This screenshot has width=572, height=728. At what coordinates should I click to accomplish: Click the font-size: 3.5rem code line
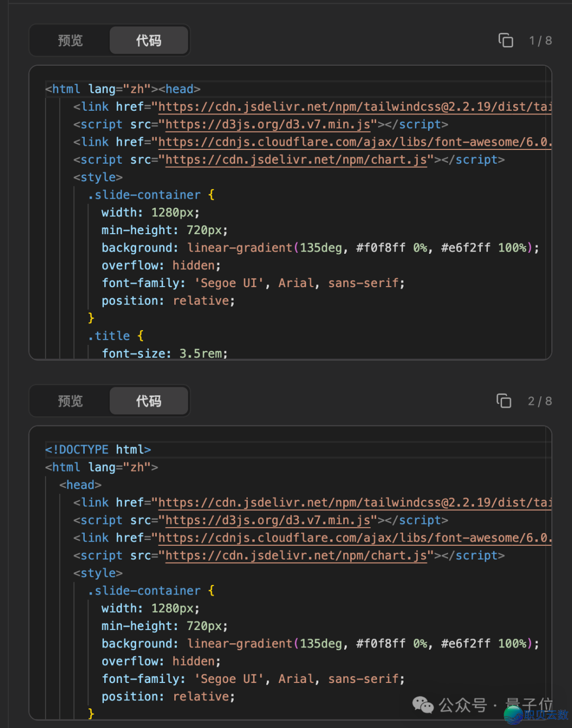click(164, 353)
